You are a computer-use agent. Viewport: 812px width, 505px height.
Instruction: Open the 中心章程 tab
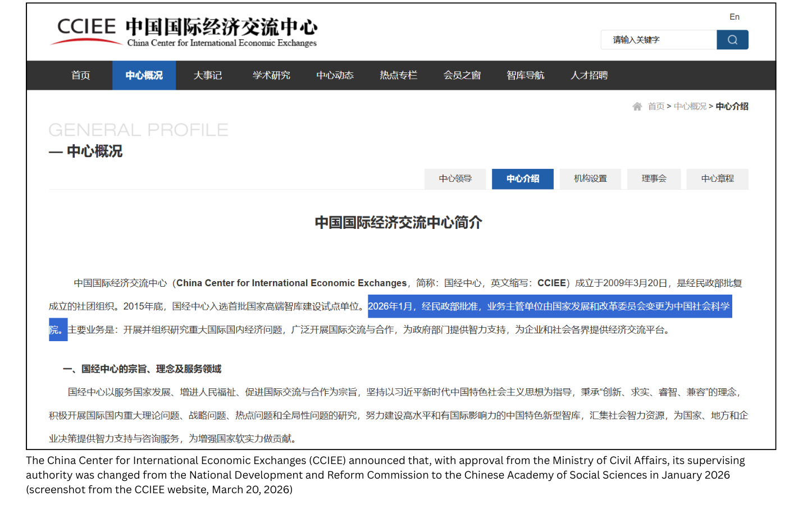tap(717, 179)
